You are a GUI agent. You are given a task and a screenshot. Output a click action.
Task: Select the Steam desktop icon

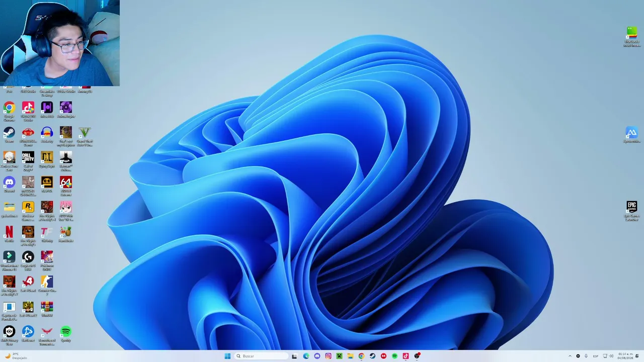tap(9, 134)
